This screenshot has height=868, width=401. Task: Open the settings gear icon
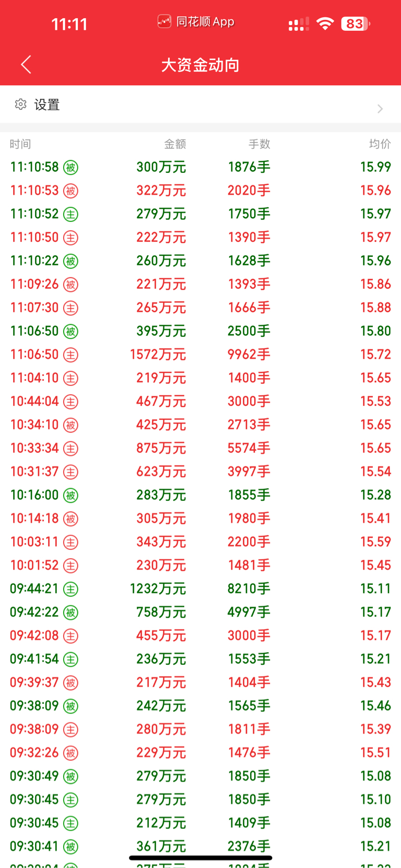click(x=20, y=104)
